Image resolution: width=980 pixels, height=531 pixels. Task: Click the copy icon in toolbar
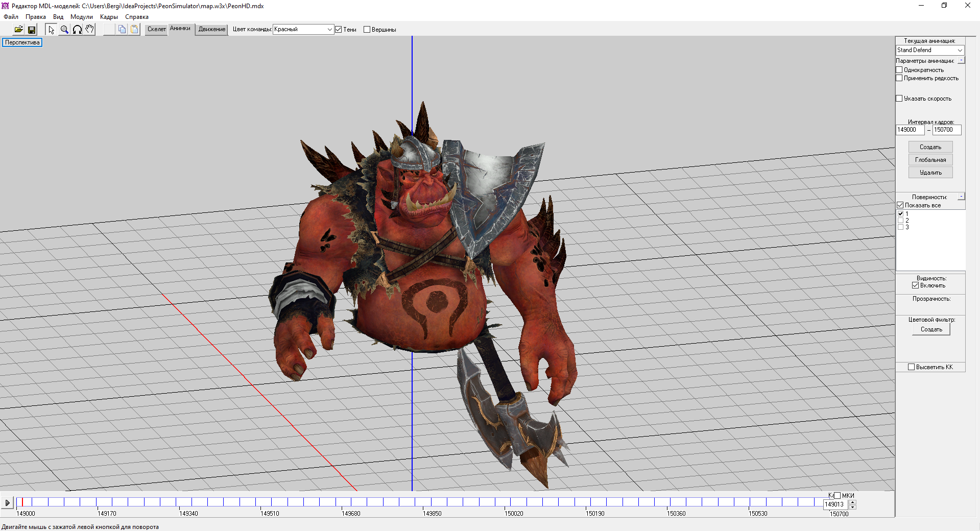pos(122,30)
